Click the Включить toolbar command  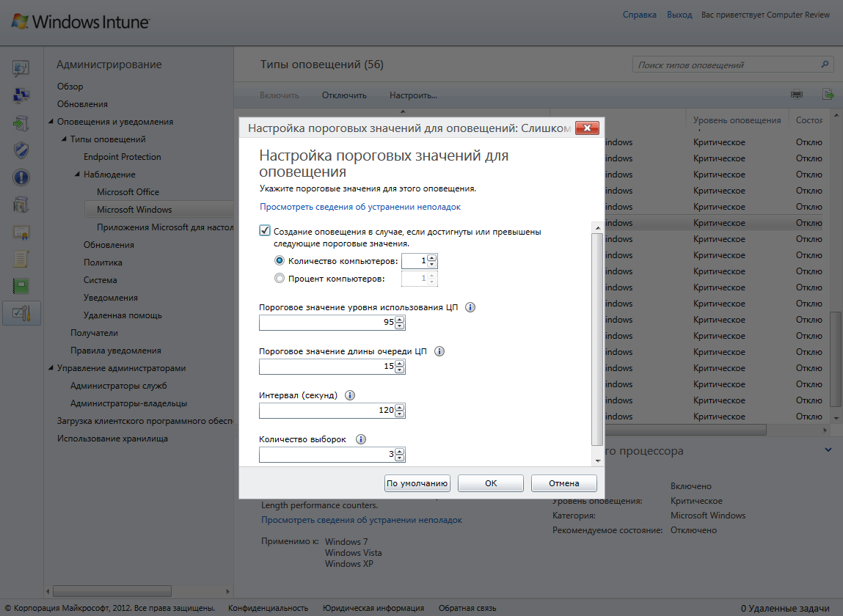(x=279, y=95)
